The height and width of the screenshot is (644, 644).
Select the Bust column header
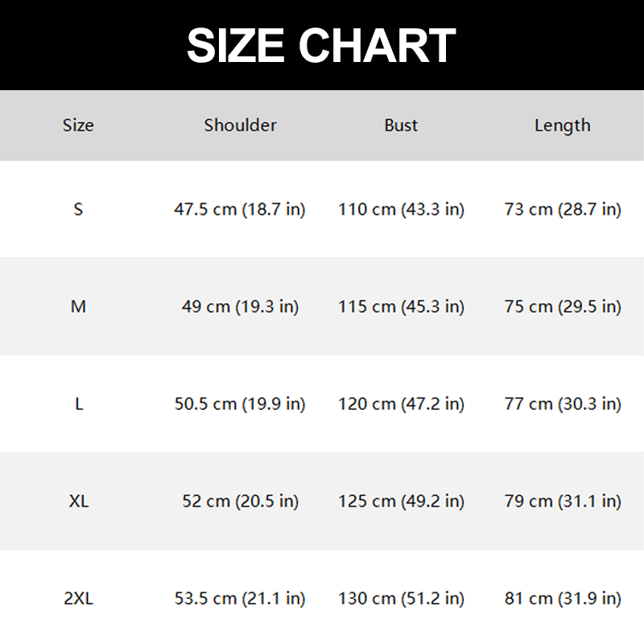coord(401,126)
